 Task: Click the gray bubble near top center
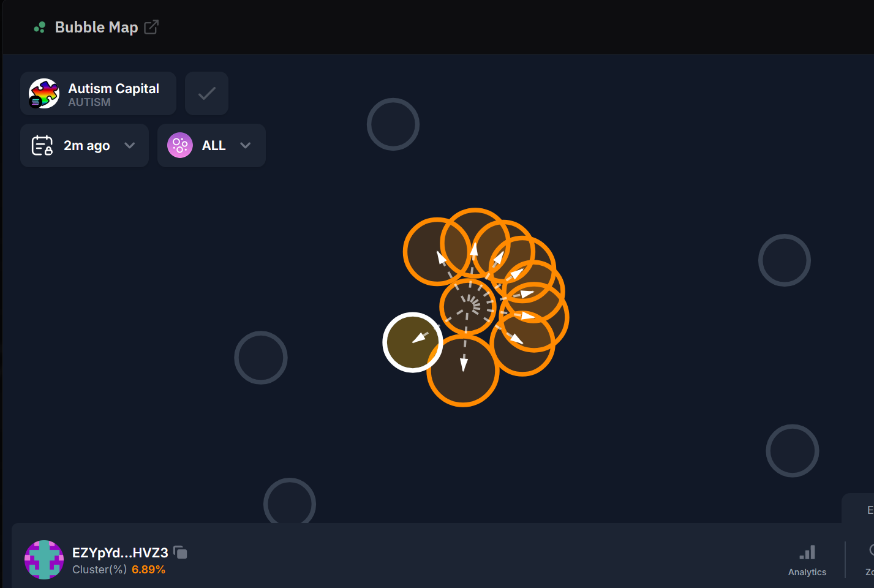(x=393, y=124)
